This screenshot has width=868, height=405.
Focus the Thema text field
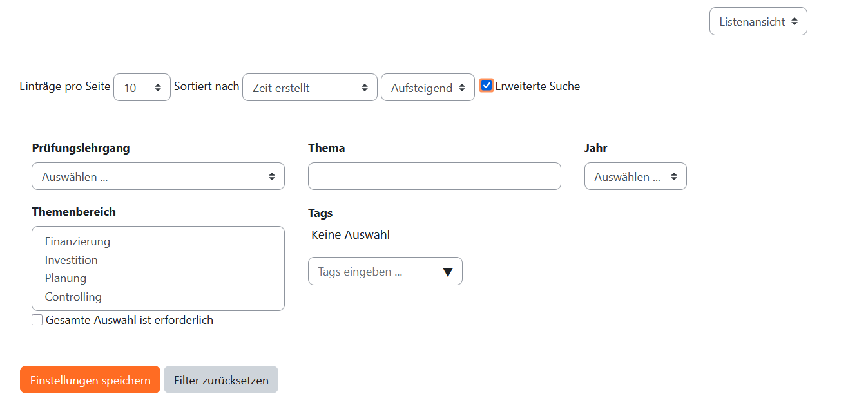point(434,176)
